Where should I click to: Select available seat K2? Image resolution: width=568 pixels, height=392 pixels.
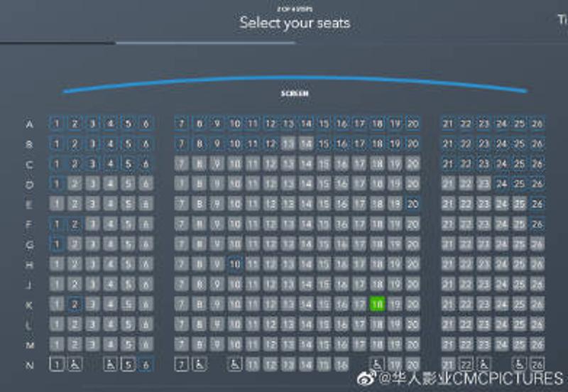(75, 304)
